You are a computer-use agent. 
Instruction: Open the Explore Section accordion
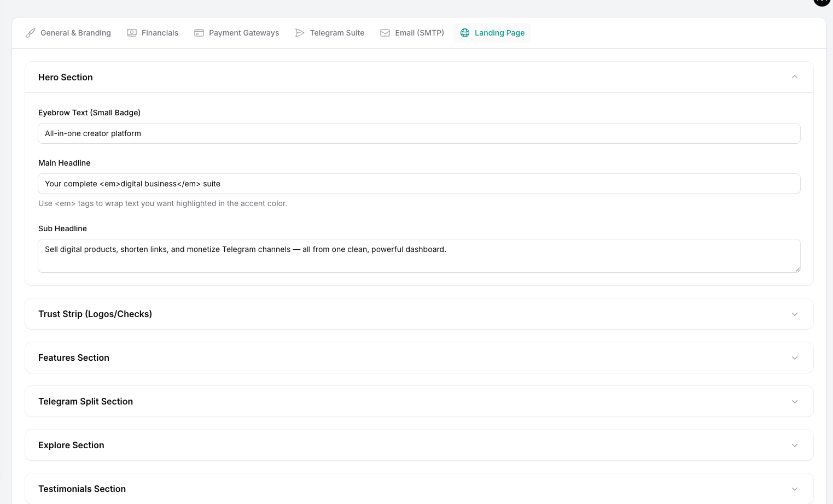(x=795, y=445)
